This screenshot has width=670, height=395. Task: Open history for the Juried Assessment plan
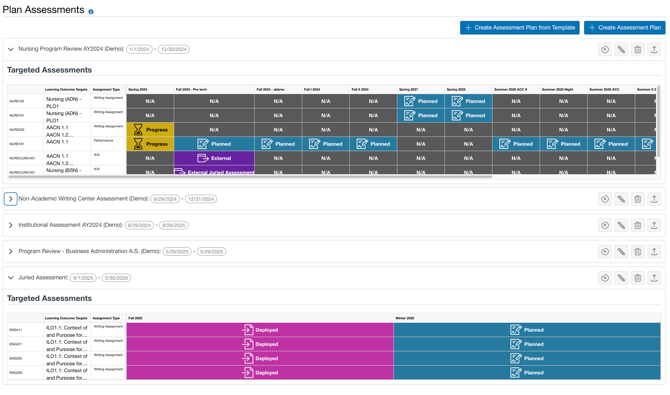coord(605,278)
